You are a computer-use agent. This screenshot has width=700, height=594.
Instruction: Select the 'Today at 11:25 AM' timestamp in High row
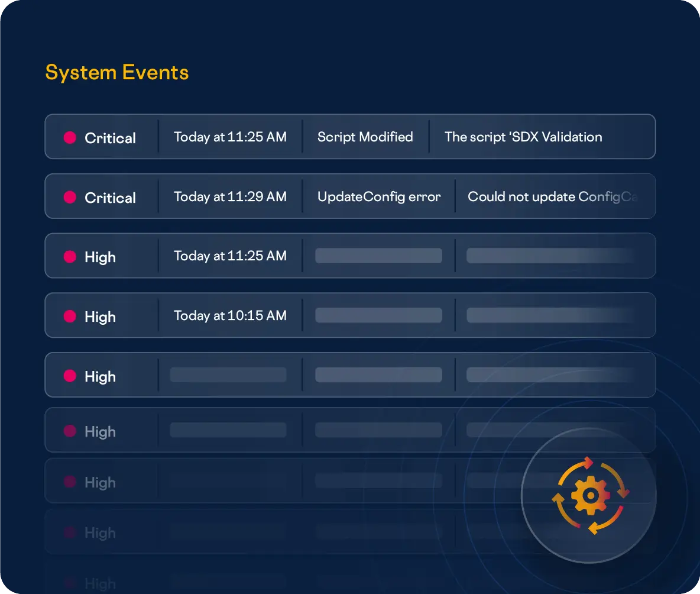(230, 256)
